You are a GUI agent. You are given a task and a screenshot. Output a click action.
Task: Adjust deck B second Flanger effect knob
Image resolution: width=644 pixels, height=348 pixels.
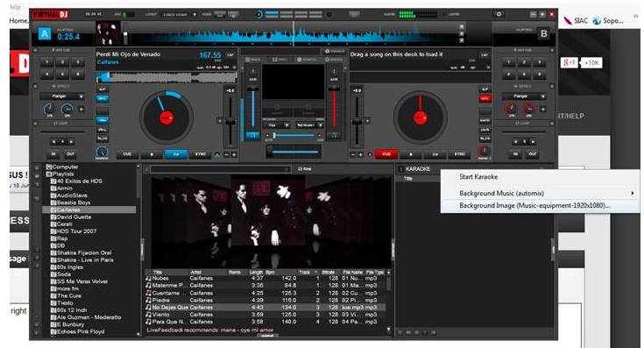click(x=528, y=109)
